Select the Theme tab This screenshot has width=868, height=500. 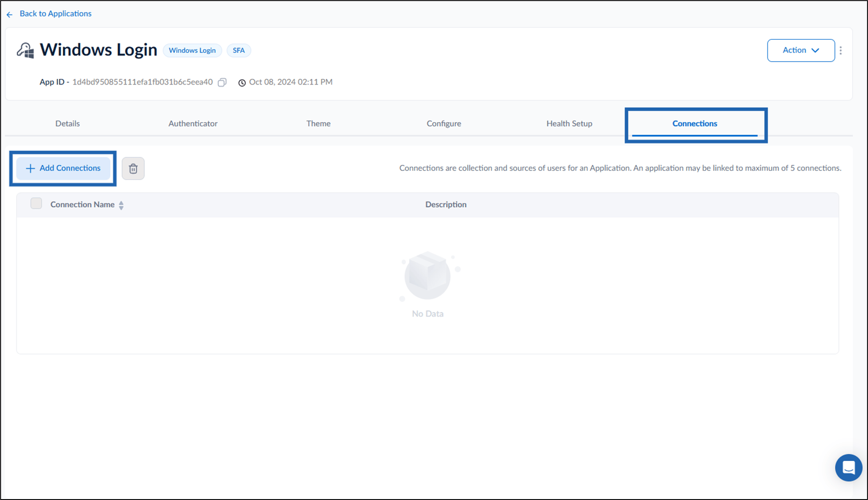coord(318,124)
